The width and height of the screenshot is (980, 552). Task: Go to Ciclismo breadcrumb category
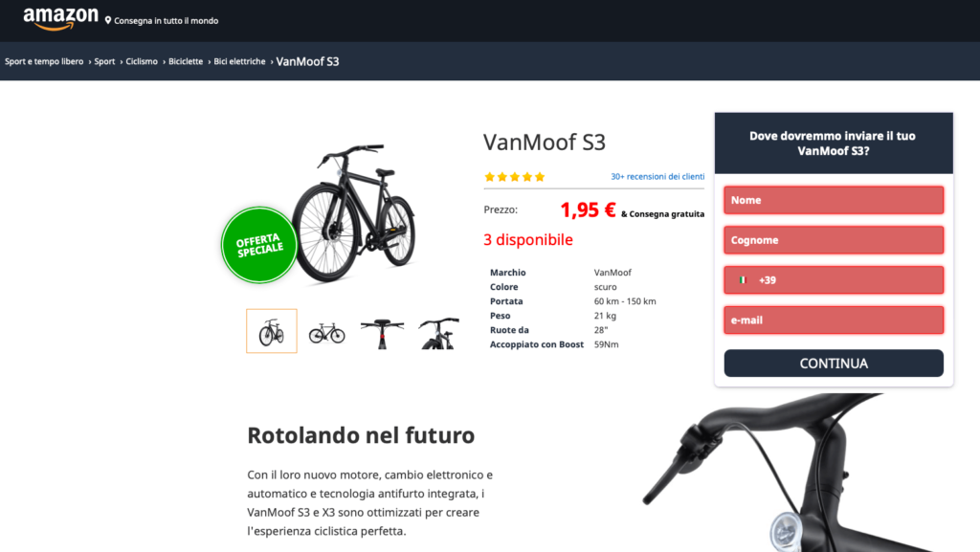click(x=142, y=61)
